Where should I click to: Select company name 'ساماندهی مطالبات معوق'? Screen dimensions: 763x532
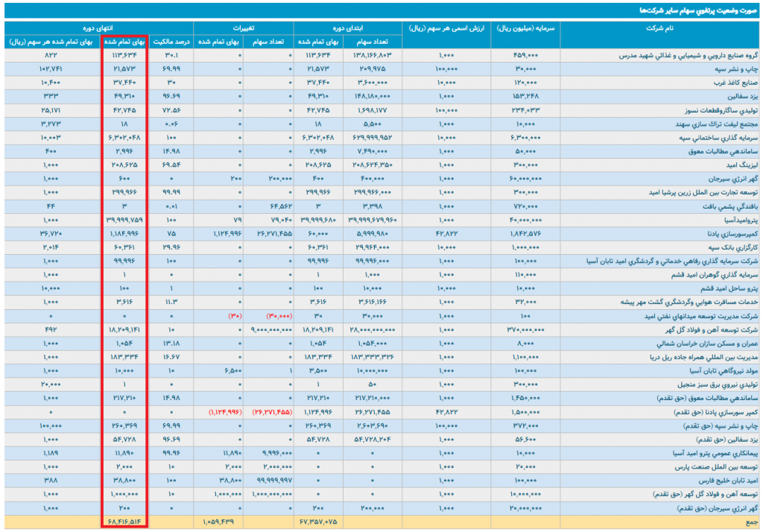[723, 151]
